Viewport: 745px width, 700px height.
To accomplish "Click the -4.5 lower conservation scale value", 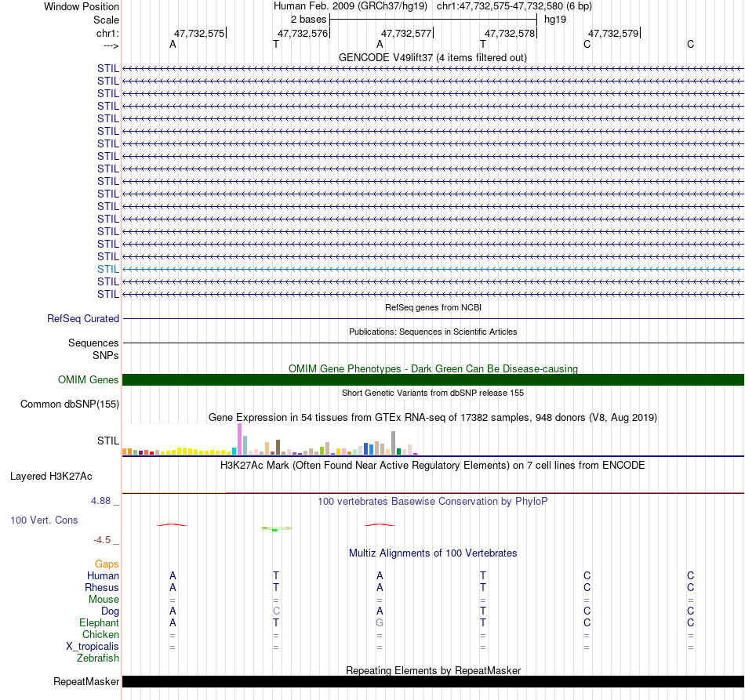I will pos(102,539).
